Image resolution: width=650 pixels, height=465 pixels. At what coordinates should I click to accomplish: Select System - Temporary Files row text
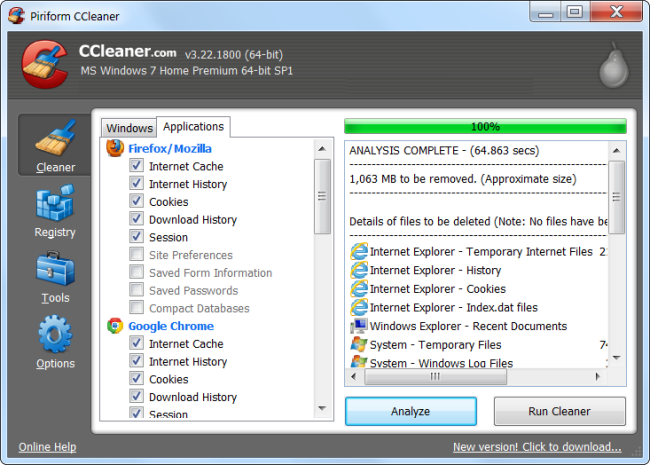point(435,345)
